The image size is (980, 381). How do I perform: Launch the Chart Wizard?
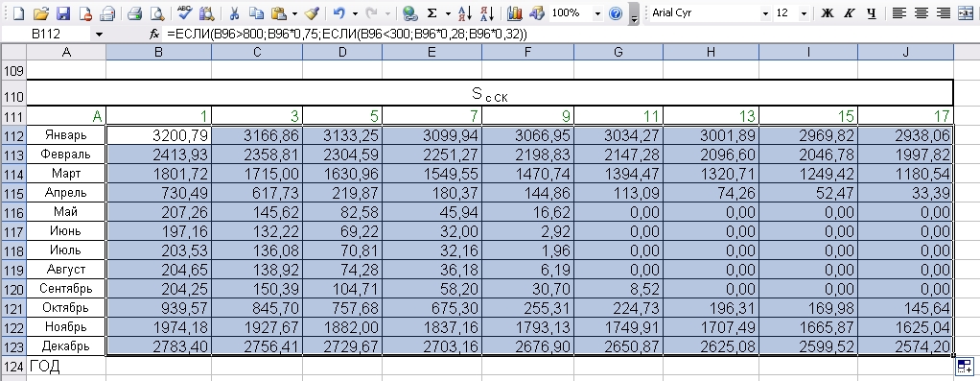point(515,12)
